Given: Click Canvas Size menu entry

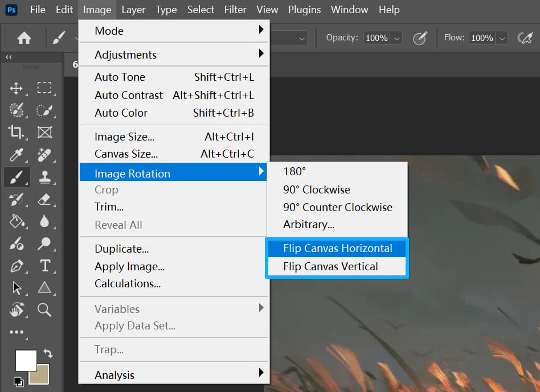Looking at the screenshot, I should (126, 154).
